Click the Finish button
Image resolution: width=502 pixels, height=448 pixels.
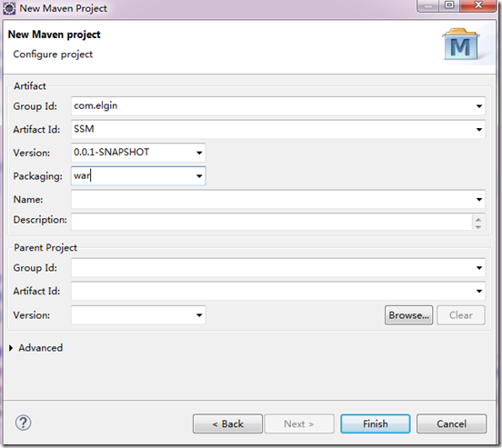376,424
